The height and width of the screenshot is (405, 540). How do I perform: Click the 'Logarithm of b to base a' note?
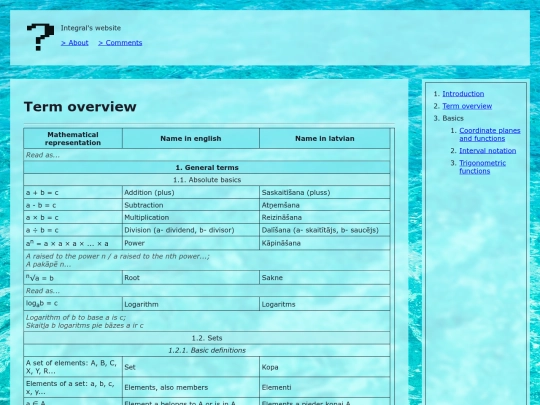(x=207, y=321)
